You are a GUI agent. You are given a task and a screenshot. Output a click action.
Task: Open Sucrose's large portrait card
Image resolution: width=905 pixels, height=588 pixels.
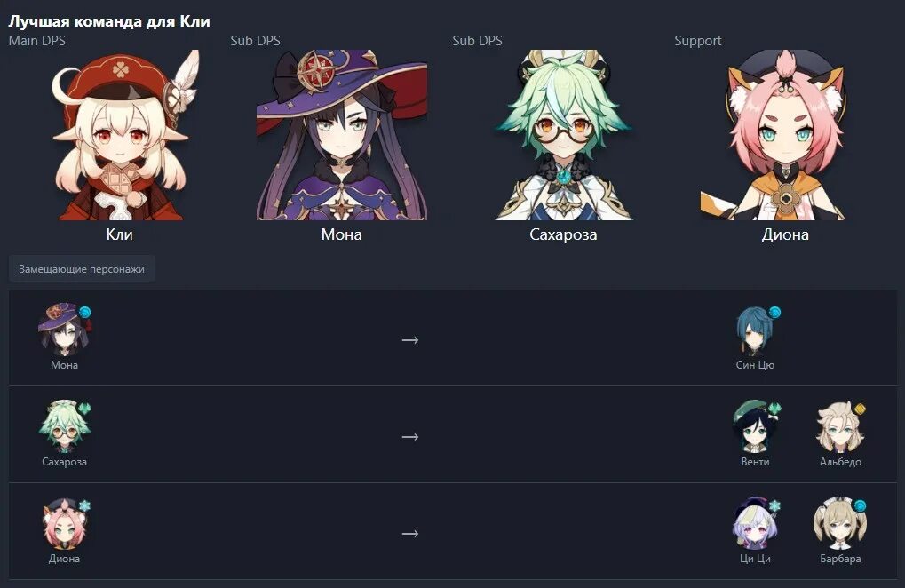click(563, 135)
